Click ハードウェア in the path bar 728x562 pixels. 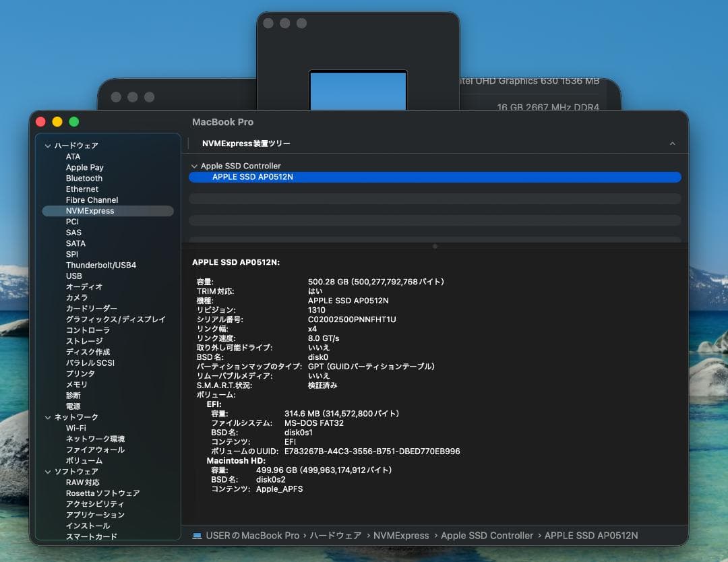[x=335, y=536]
